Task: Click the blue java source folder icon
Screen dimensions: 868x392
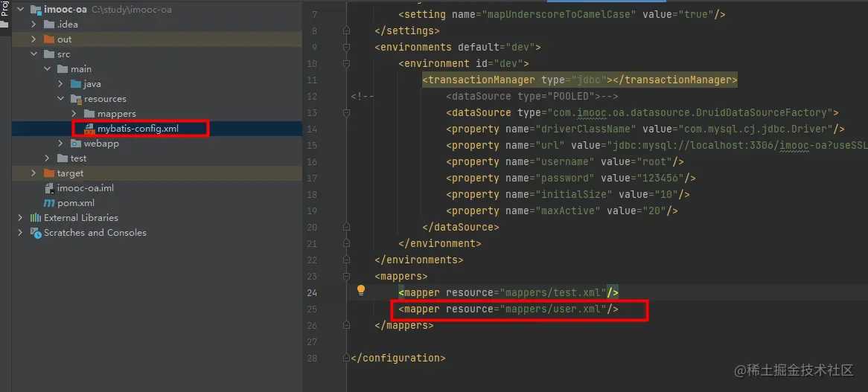Action: [76, 84]
